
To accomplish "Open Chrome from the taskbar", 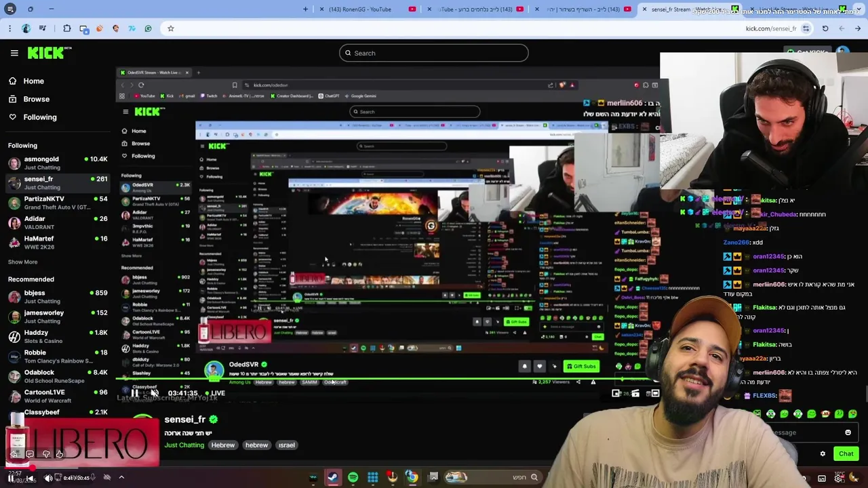I will (x=412, y=477).
